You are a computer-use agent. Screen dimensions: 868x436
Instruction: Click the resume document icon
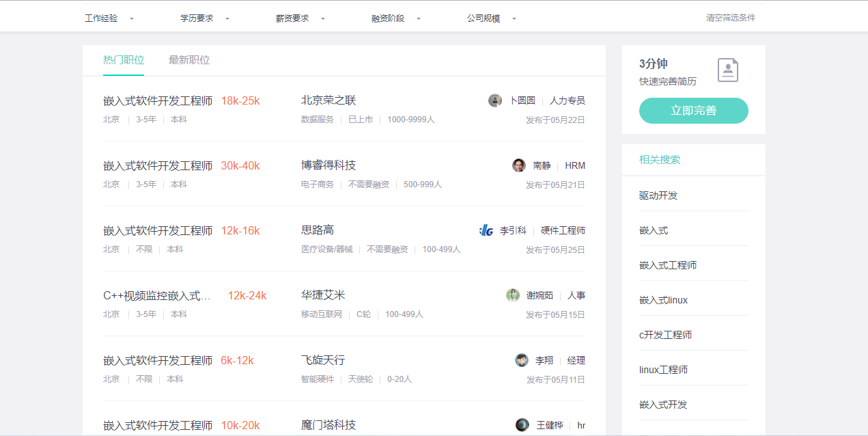pyautogui.click(x=728, y=70)
